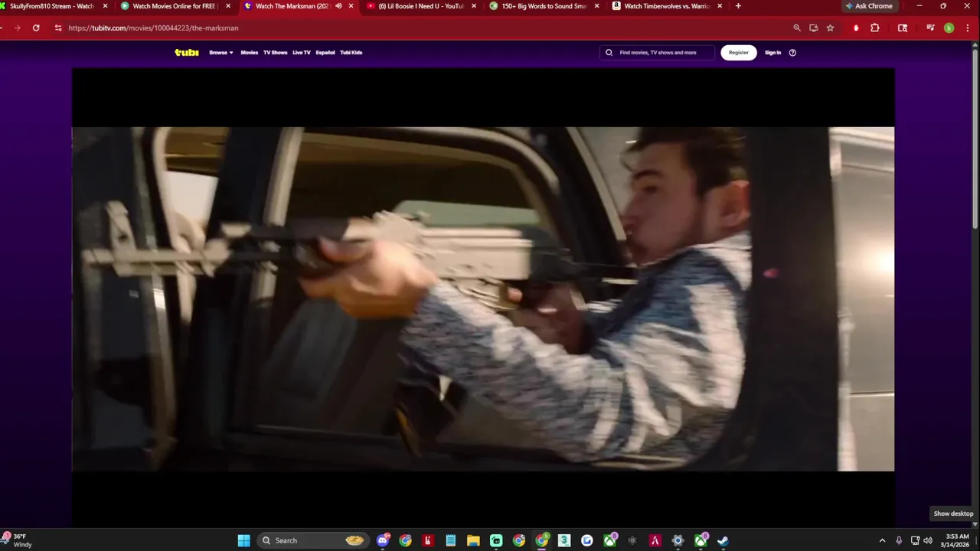Click the install app icon in address bar
The image size is (980, 551).
point(813,28)
